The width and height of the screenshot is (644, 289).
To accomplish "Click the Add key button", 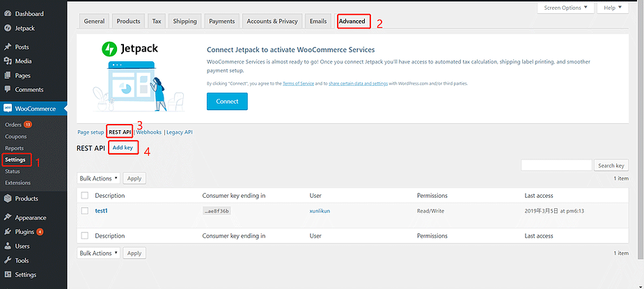I will [123, 148].
